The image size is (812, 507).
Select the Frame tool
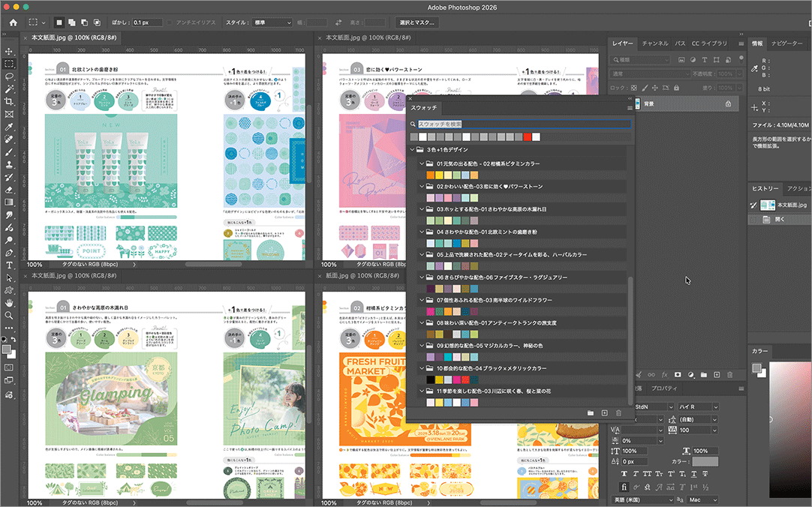(9, 114)
